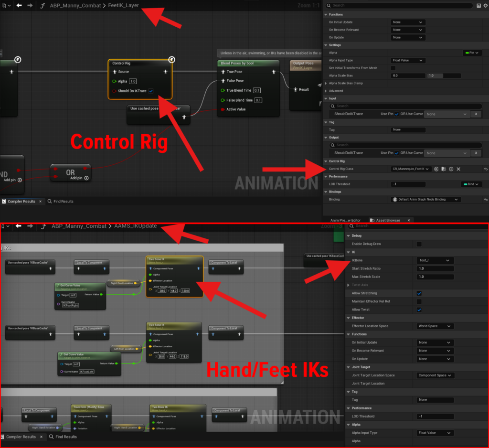Click the back navigation arrow in top graph

coord(20,6)
